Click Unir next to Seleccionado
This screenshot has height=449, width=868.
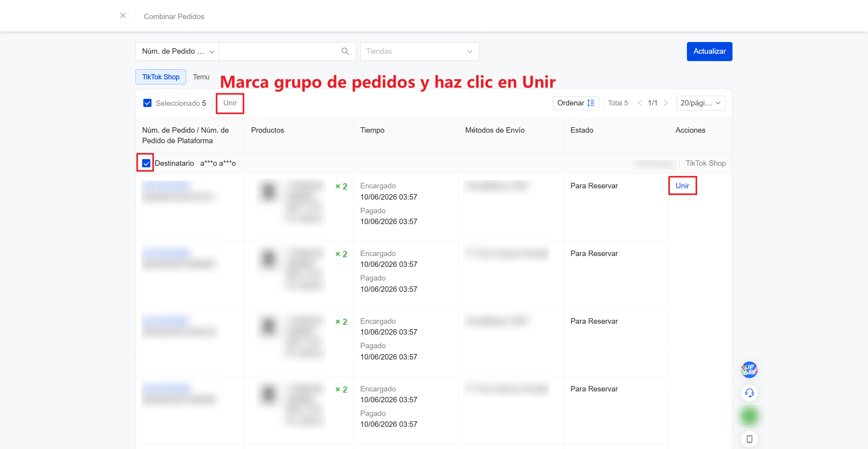(x=230, y=103)
